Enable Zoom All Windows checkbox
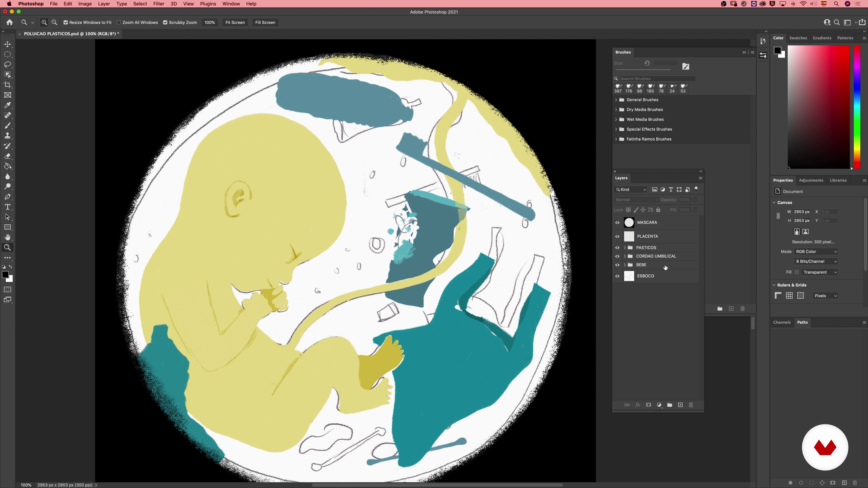 click(119, 23)
